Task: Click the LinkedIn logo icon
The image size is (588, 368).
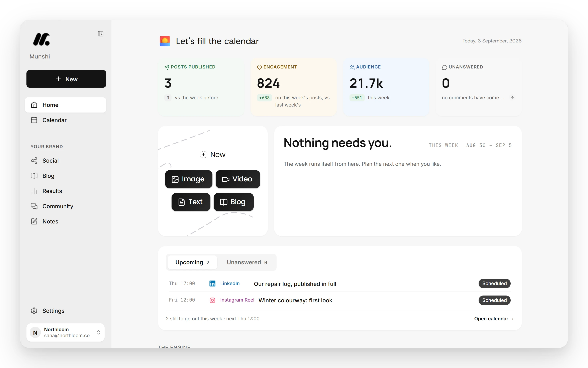Action: (x=212, y=284)
